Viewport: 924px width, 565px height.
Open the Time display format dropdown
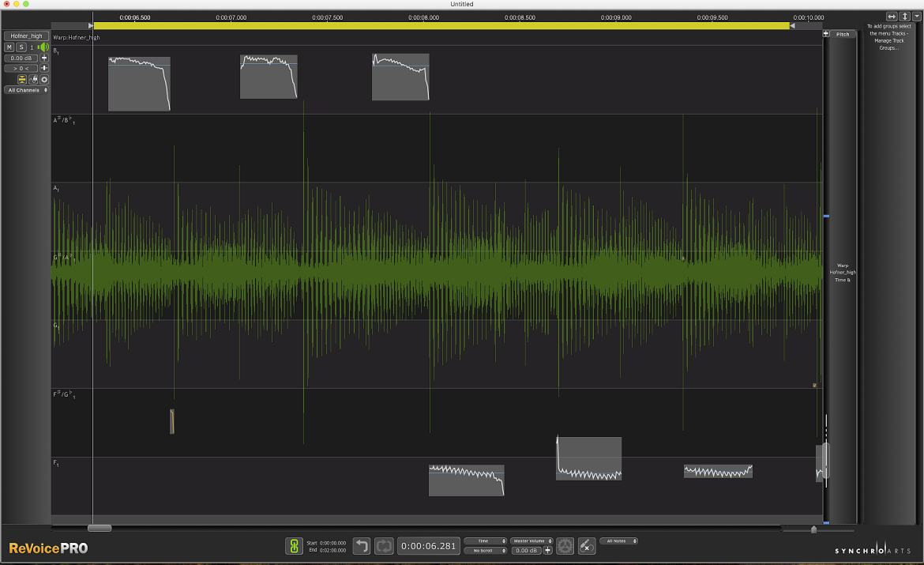pos(485,541)
